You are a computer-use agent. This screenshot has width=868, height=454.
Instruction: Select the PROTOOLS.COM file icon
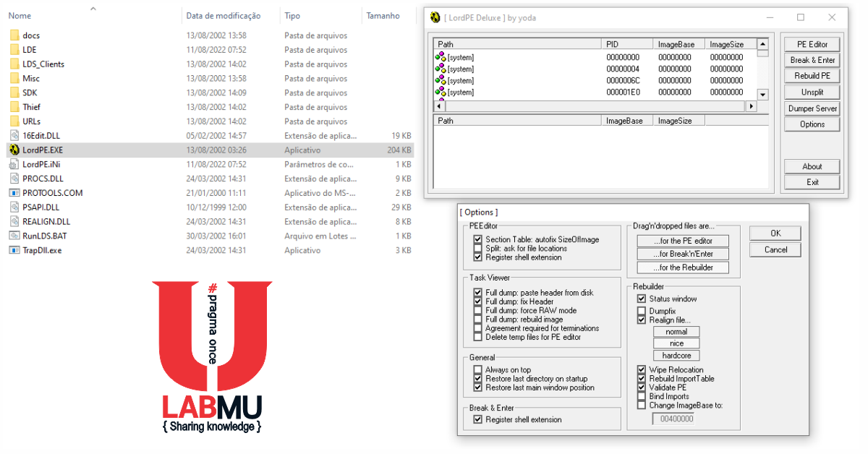(14, 192)
